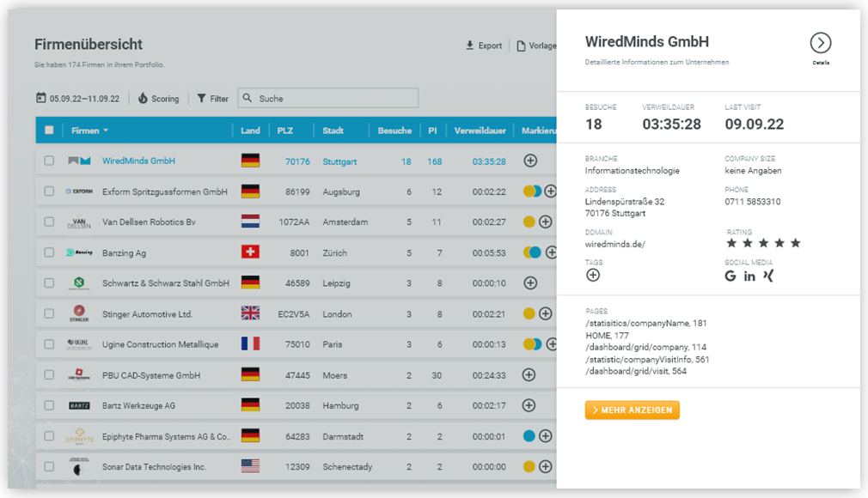Click the Bartz Werkzeuge company logo

[79, 405]
